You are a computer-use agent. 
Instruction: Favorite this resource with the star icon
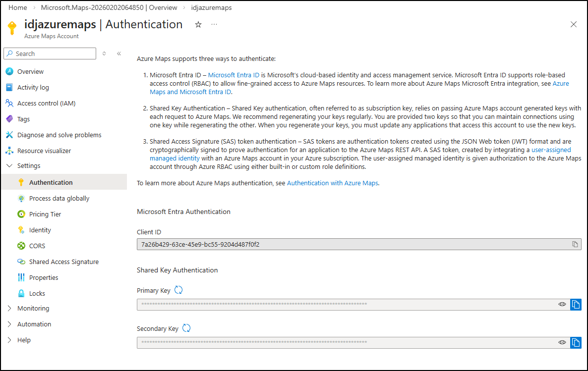(x=198, y=25)
